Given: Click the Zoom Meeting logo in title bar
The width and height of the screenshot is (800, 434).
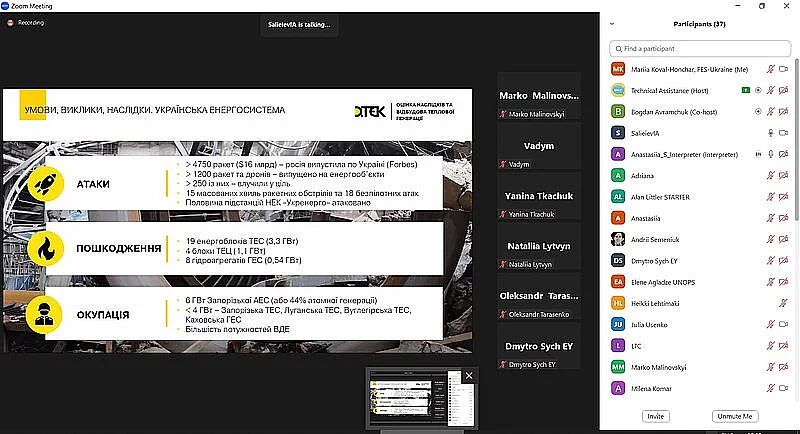Looking at the screenshot, I should 5,6.
